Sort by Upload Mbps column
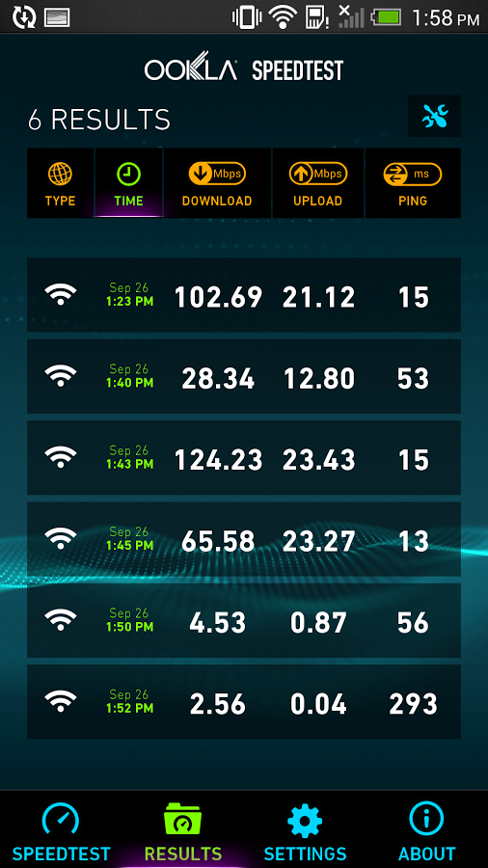Viewport: 488px width, 868px height. (317, 182)
